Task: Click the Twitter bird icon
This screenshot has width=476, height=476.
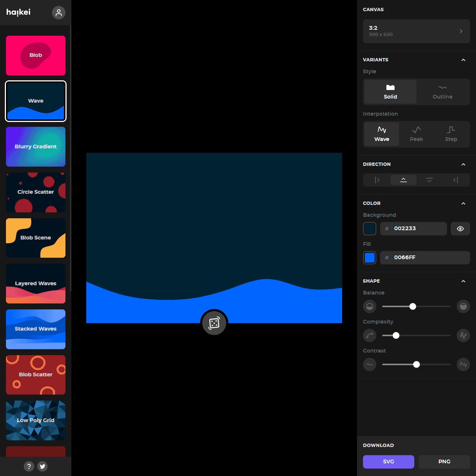Action: [x=43, y=466]
